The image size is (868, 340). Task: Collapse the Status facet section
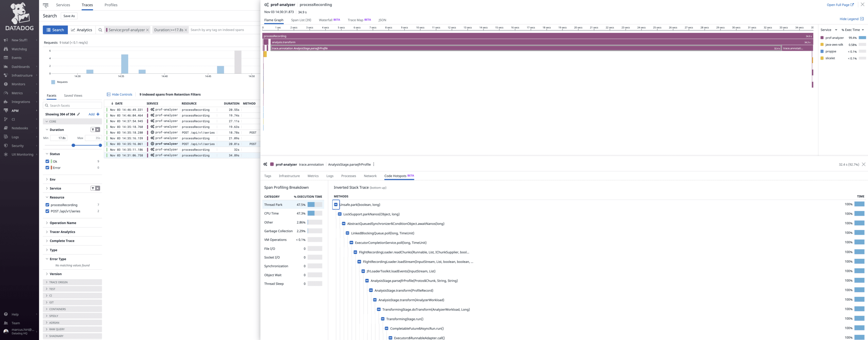tap(47, 154)
